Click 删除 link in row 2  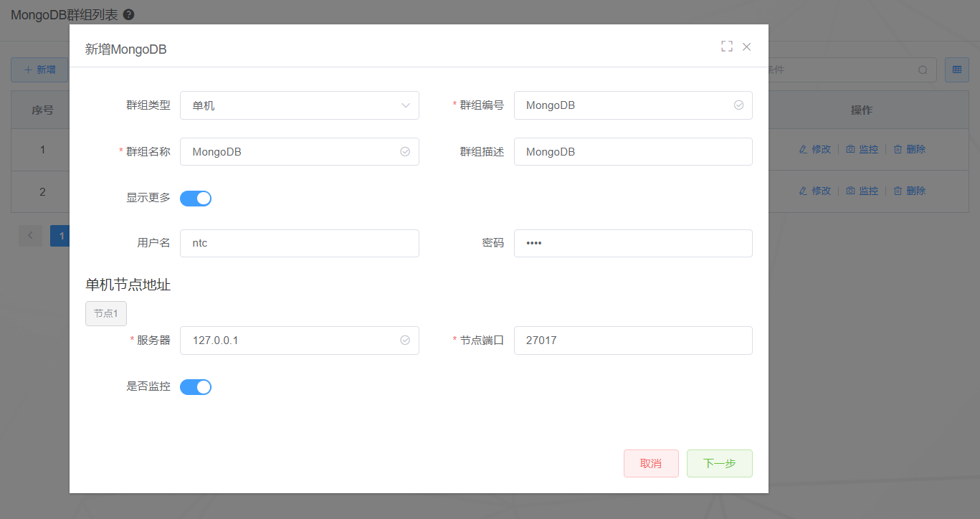[910, 191]
